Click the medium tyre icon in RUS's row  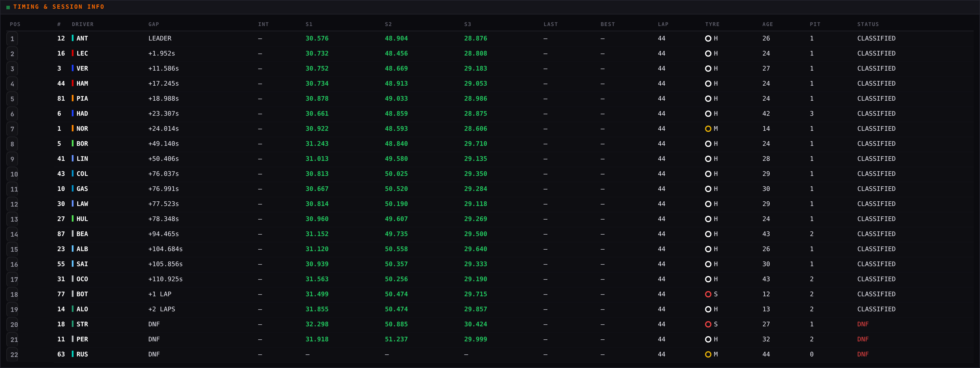click(708, 354)
